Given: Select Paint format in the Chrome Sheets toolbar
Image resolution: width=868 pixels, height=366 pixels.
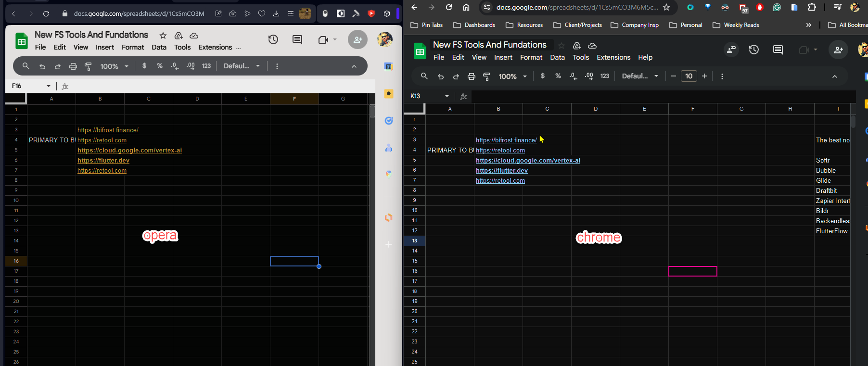Looking at the screenshot, I should pos(486,76).
